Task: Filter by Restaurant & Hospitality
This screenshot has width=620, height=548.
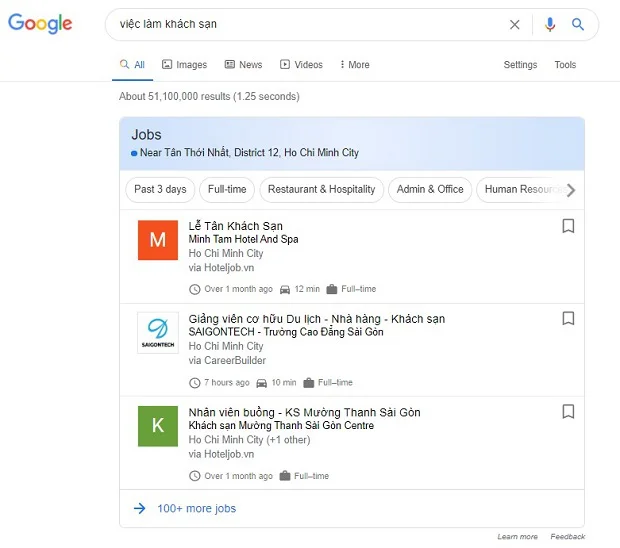Action: pos(321,189)
